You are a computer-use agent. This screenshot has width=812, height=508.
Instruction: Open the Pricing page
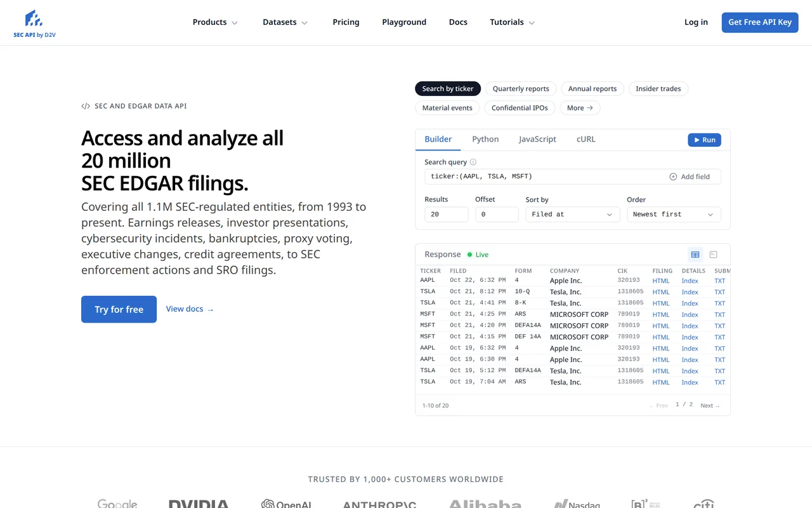tap(346, 22)
